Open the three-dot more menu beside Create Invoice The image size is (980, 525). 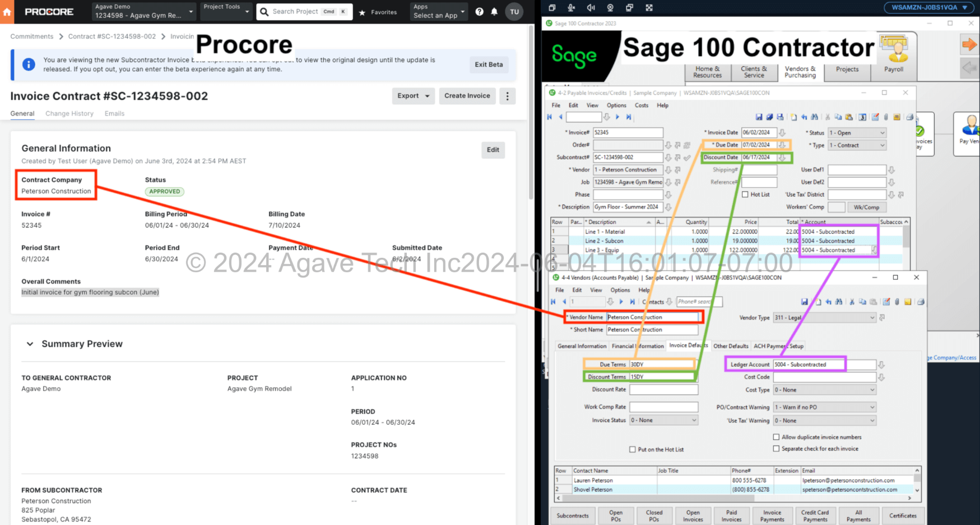508,96
